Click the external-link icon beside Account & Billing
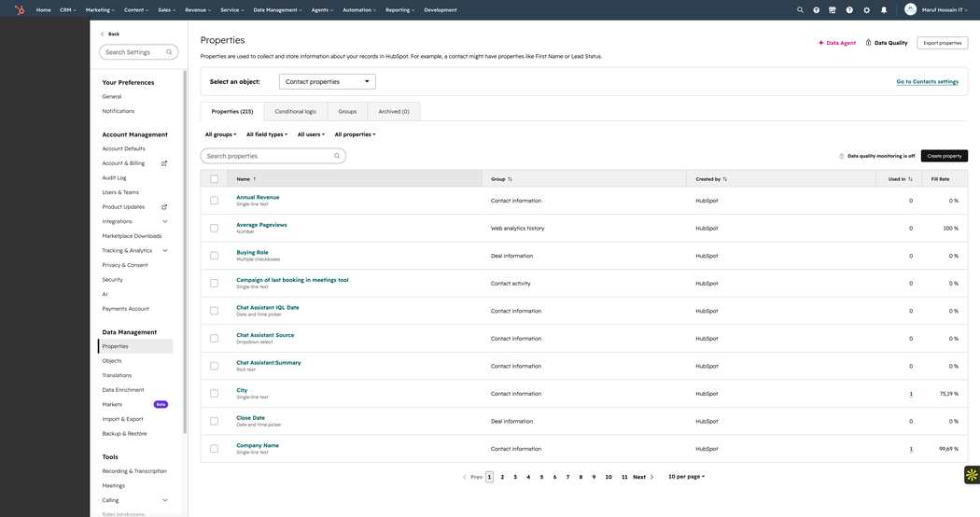The image size is (980, 517). (x=164, y=163)
